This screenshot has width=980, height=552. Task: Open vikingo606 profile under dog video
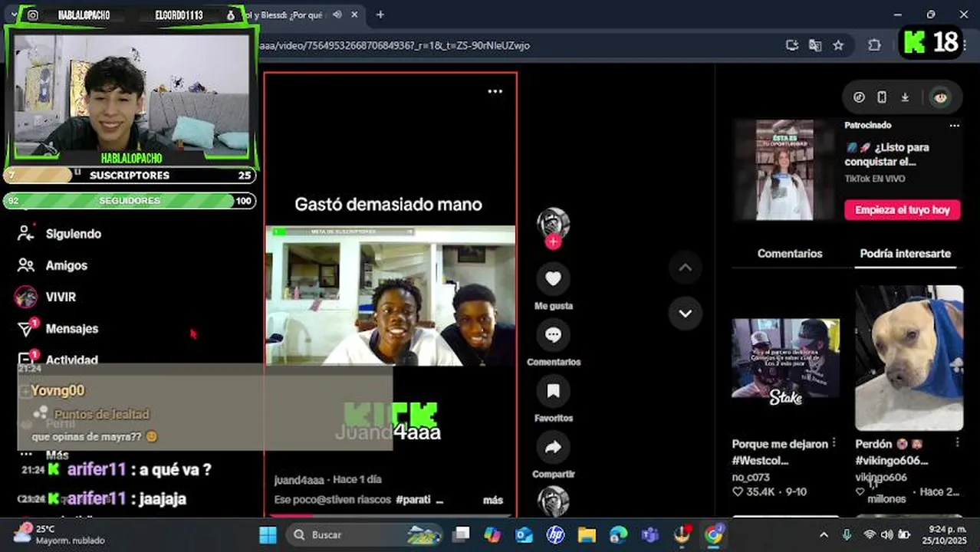[x=881, y=477]
